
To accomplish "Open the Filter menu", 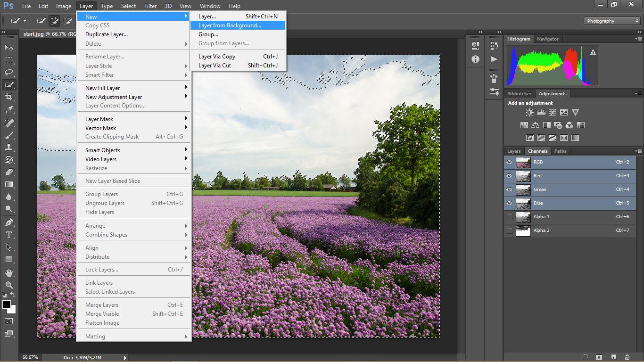I will click(150, 6).
